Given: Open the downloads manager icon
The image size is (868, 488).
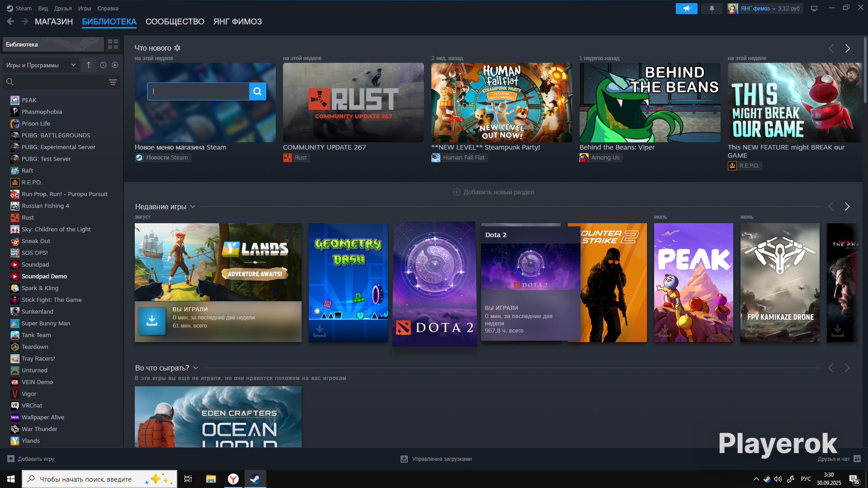Looking at the screenshot, I should point(404,459).
